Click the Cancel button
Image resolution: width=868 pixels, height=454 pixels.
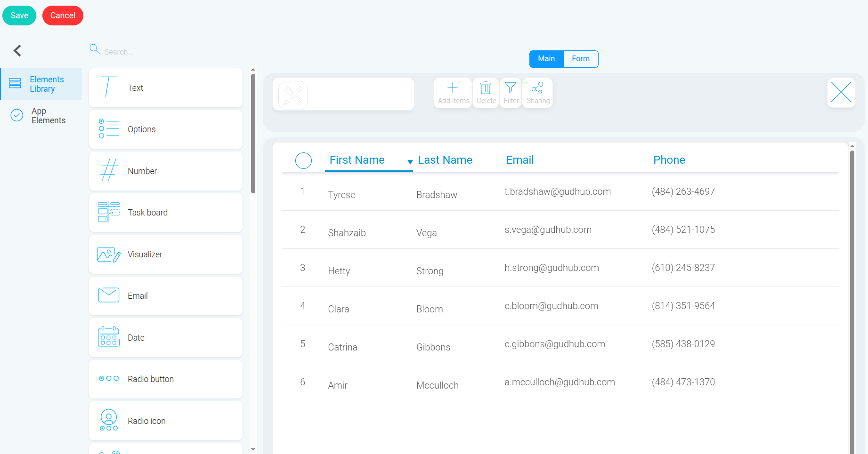pos(63,16)
